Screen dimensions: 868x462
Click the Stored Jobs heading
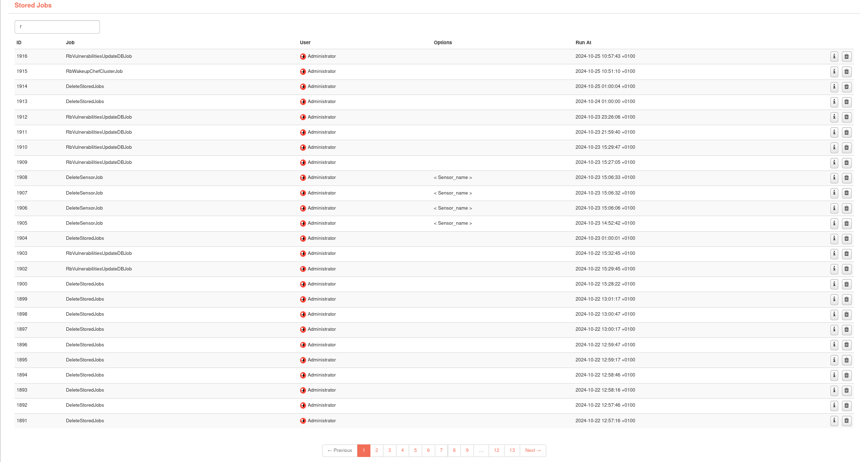pos(33,5)
